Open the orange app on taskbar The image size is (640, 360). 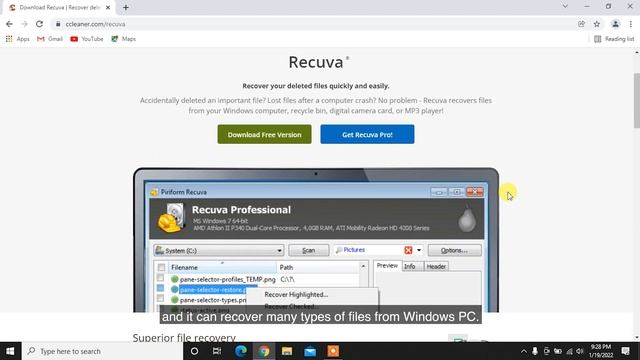[333, 351]
